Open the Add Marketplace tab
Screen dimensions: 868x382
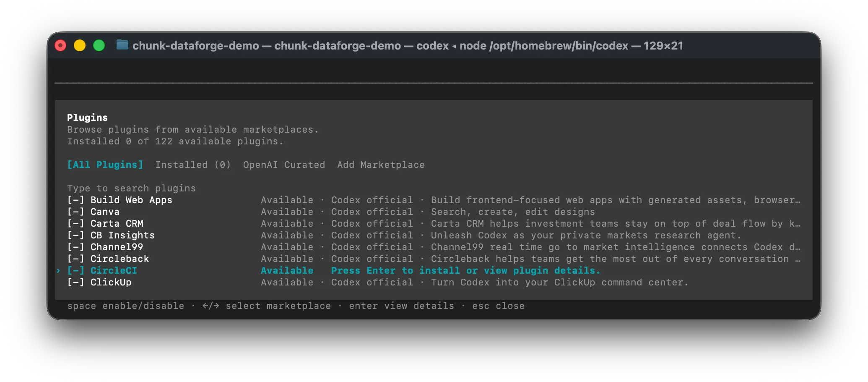tap(381, 165)
